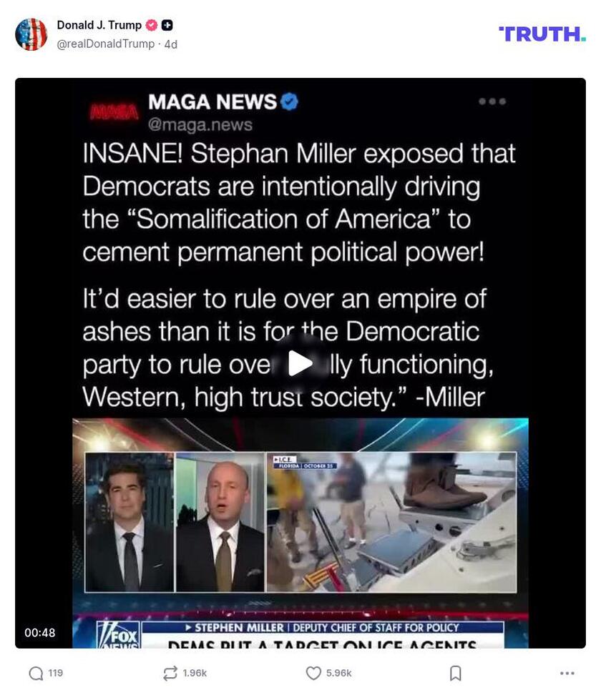
Task: Play the embedded video
Action: 300,363
